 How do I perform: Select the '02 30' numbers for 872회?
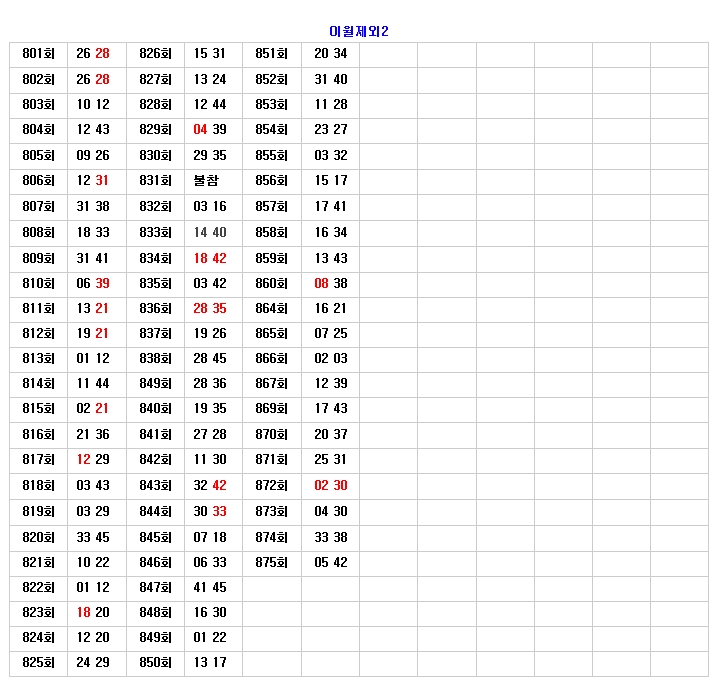click(331, 485)
